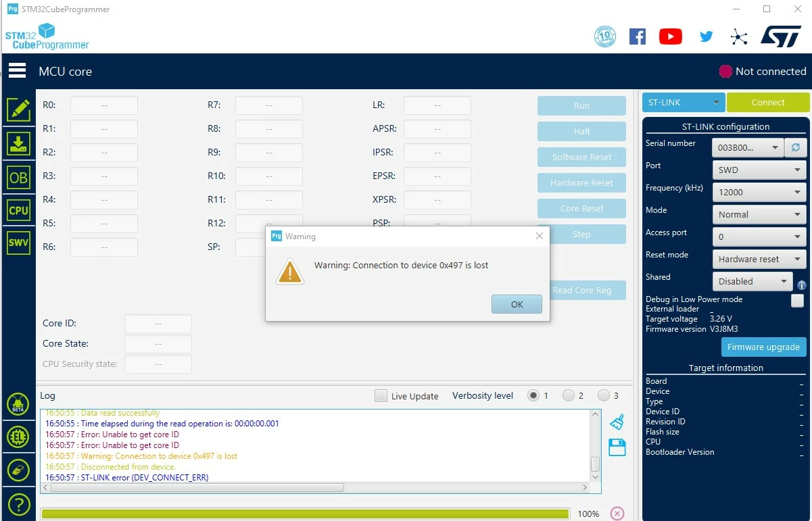Viewport: 812px width, 521px height.
Task: Click the Core Reset button
Action: [581, 208]
